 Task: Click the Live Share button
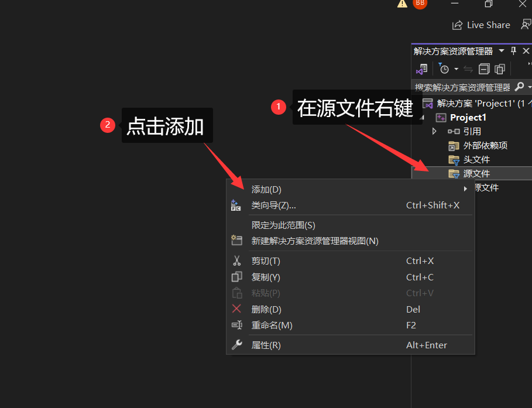coord(481,25)
